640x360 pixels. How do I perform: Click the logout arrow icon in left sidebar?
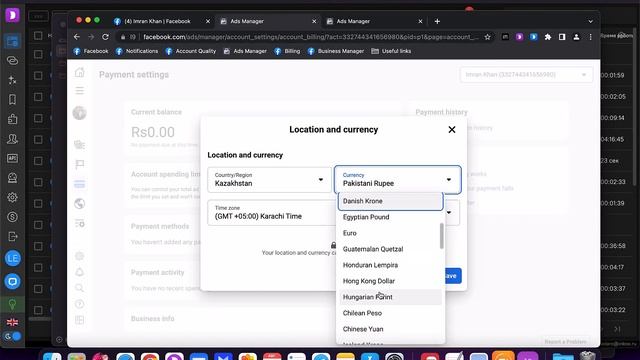(x=12, y=237)
